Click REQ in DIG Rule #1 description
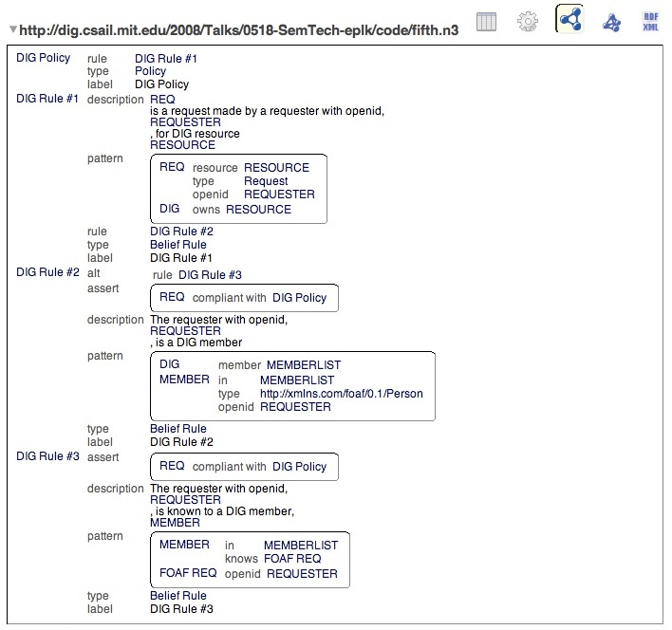672x630 pixels. coord(162,100)
